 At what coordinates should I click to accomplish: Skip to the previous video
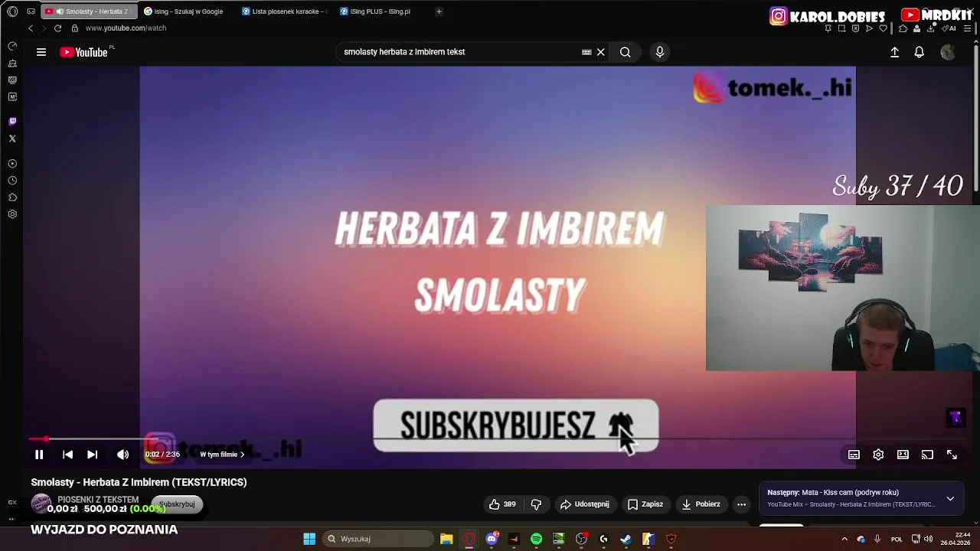[67, 455]
